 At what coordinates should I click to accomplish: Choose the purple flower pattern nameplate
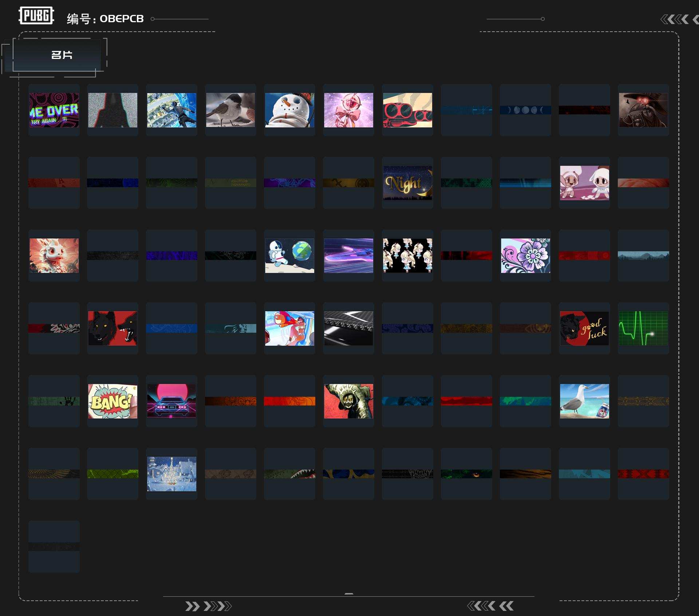click(525, 255)
